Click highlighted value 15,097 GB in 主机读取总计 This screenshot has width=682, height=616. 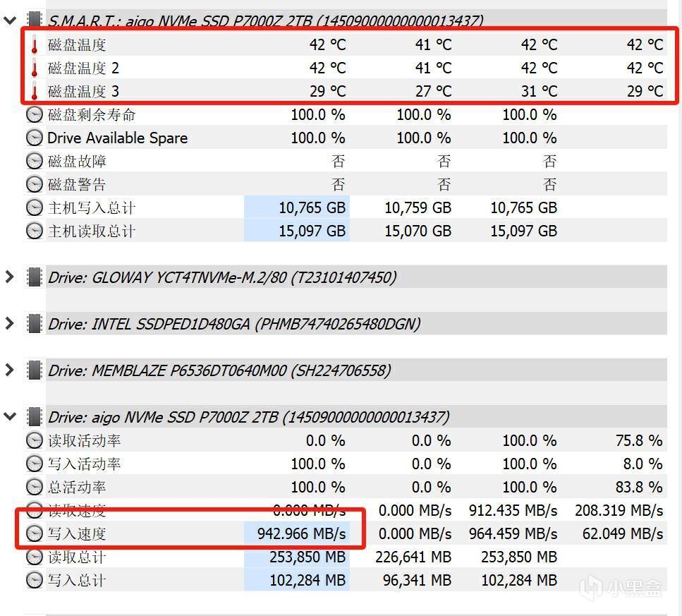tap(312, 231)
